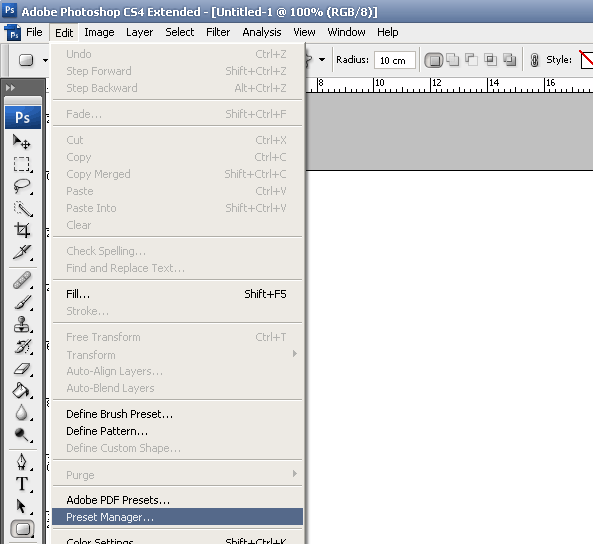This screenshot has width=593, height=544.
Task: Expand the toolbox with double-arrow button
Action: click(10, 88)
